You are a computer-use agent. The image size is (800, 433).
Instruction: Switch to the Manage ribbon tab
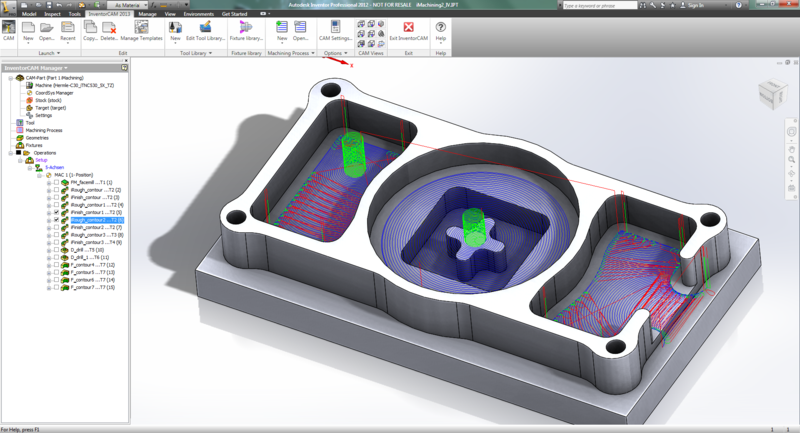[147, 15]
